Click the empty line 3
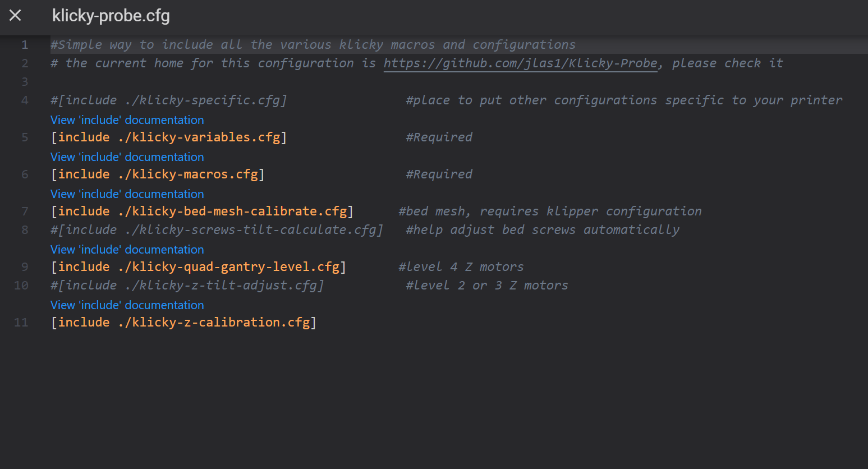Image resolution: width=868 pixels, height=469 pixels. [168, 81]
